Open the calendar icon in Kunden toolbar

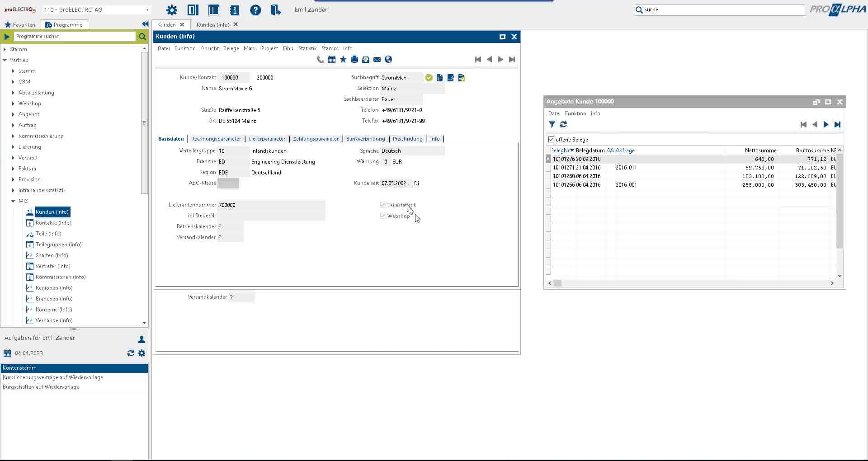pyautogui.click(x=332, y=59)
